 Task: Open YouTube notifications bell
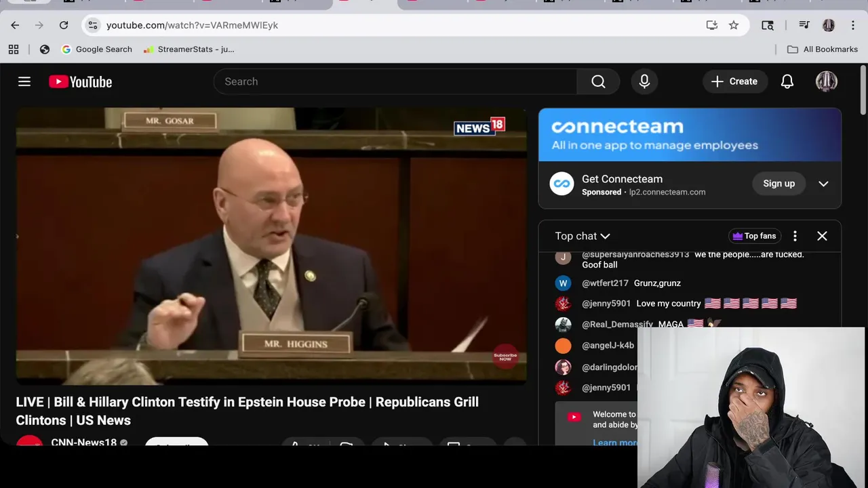click(787, 81)
